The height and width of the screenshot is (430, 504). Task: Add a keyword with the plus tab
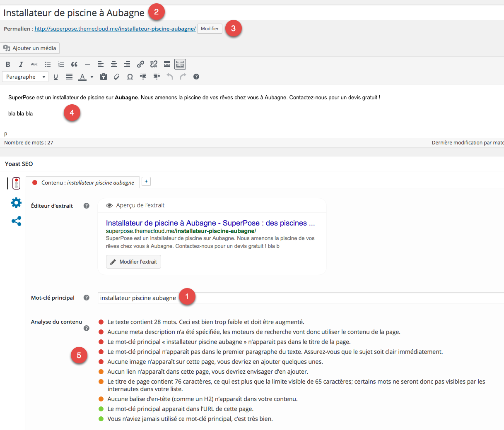tap(146, 181)
